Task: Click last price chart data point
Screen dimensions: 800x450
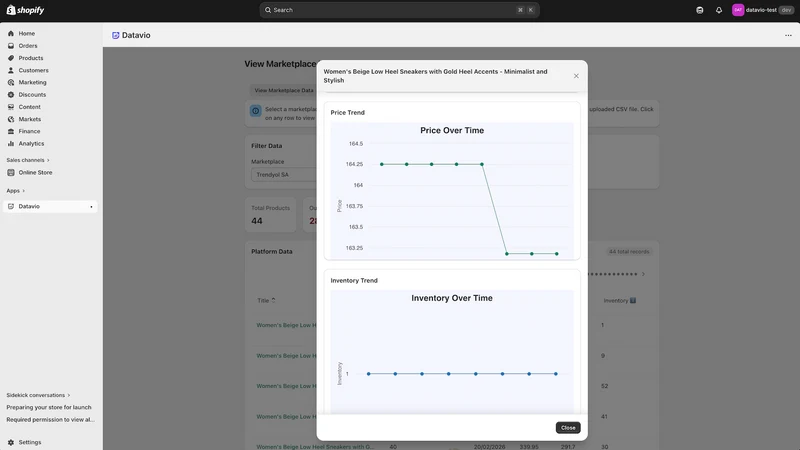Action: click(557, 254)
